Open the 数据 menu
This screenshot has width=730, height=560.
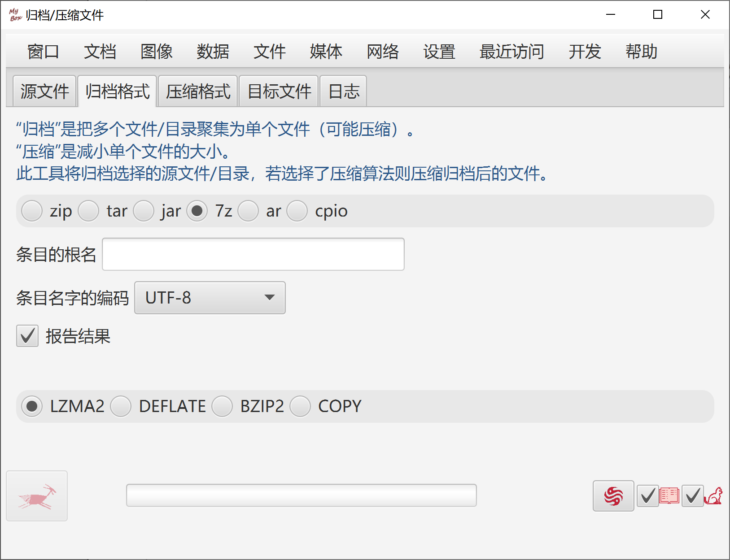pos(213,52)
